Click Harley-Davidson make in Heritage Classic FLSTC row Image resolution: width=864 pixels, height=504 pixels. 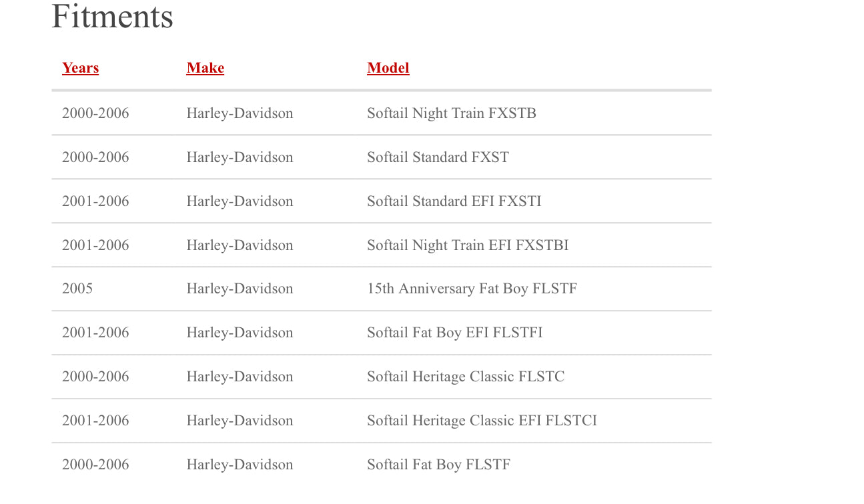[x=240, y=377]
